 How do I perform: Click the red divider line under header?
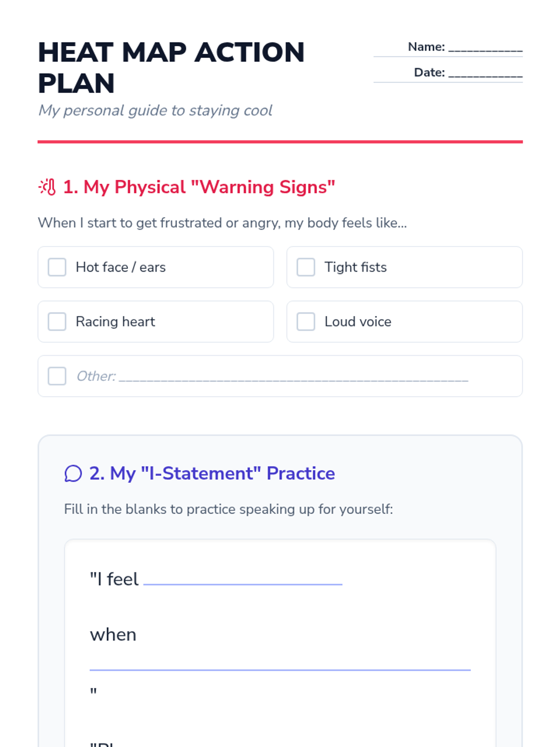[x=280, y=141]
